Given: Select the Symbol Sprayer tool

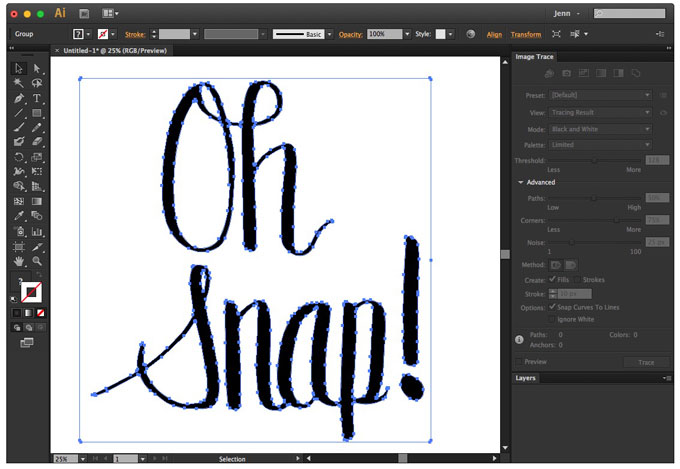Looking at the screenshot, I should [x=19, y=231].
